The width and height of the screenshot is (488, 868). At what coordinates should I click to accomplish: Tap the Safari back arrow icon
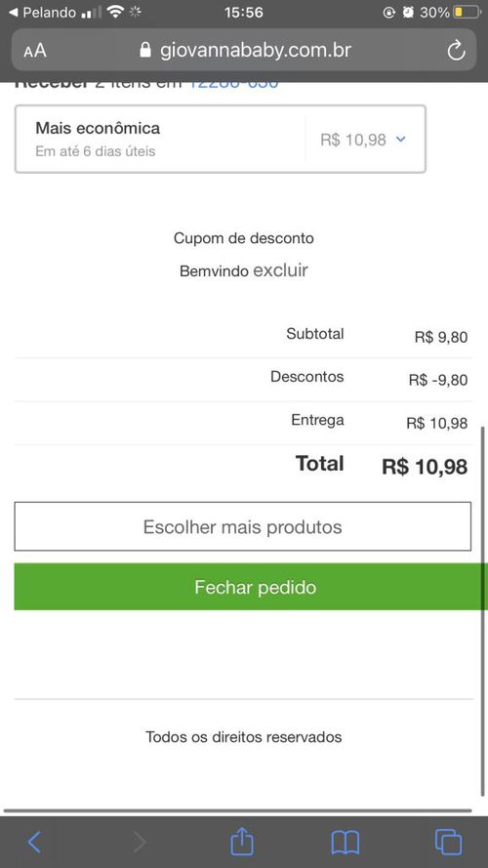[34, 842]
